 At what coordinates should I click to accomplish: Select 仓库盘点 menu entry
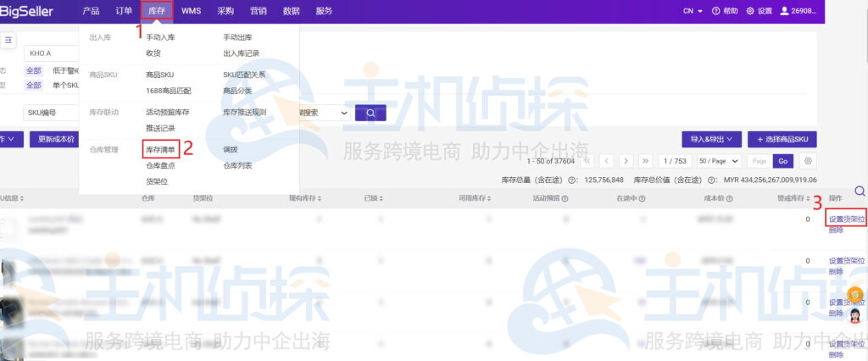[x=160, y=165]
